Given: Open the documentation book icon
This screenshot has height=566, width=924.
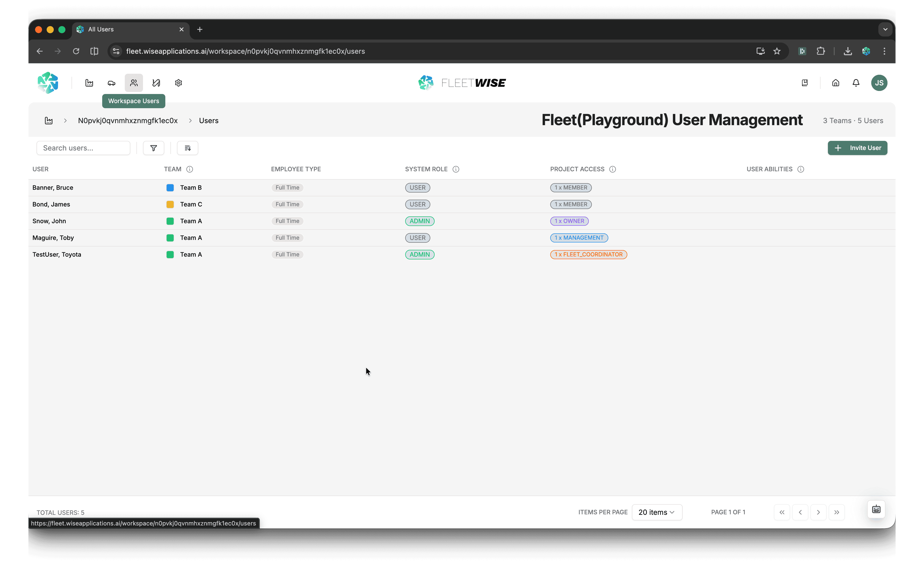Looking at the screenshot, I should coord(805,83).
